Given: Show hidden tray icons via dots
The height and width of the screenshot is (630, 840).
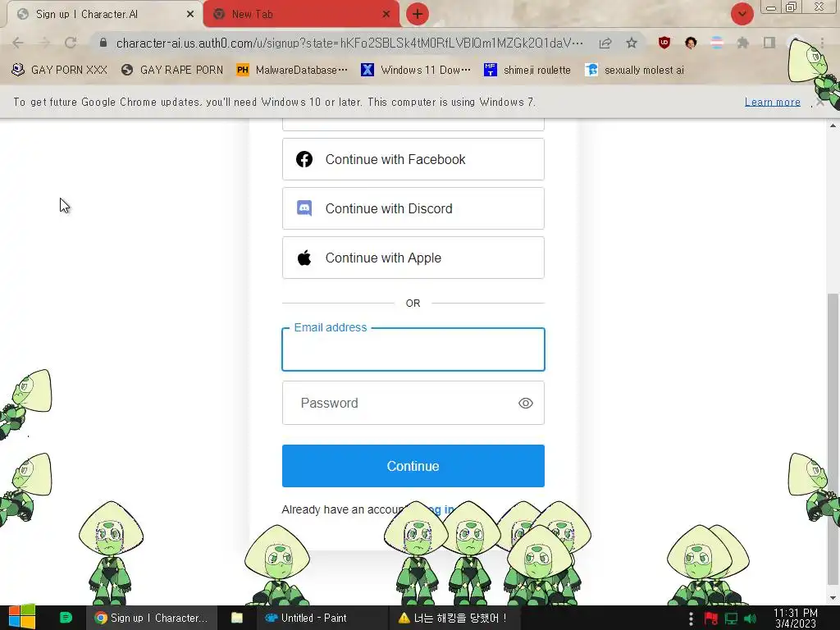Looking at the screenshot, I should pyautogui.click(x=691, y=619).
